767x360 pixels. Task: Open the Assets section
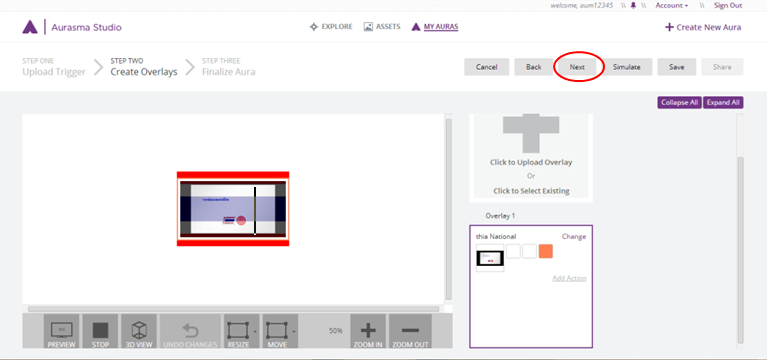click(x=382, y=27)
